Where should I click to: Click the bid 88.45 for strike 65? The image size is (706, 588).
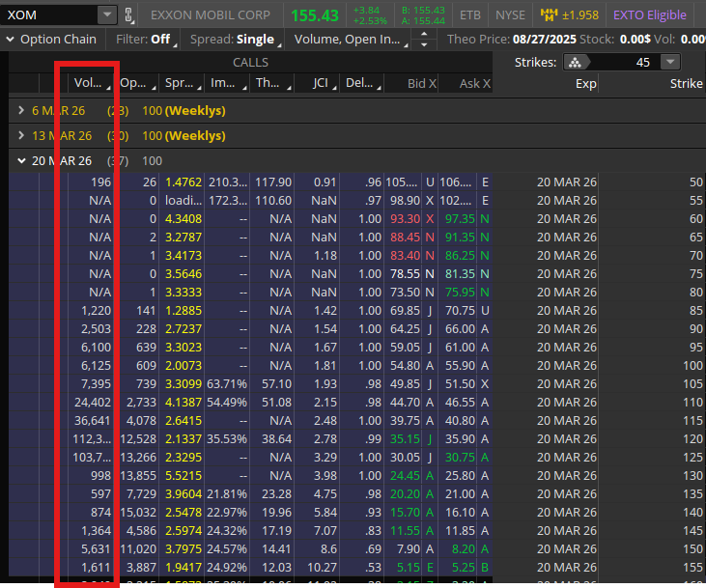pos(405,238)
